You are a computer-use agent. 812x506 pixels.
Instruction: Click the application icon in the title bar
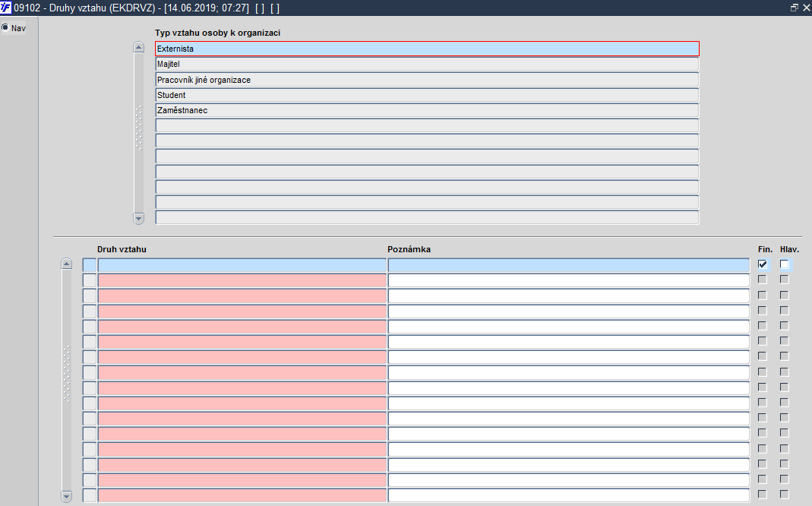pos(5,8)
